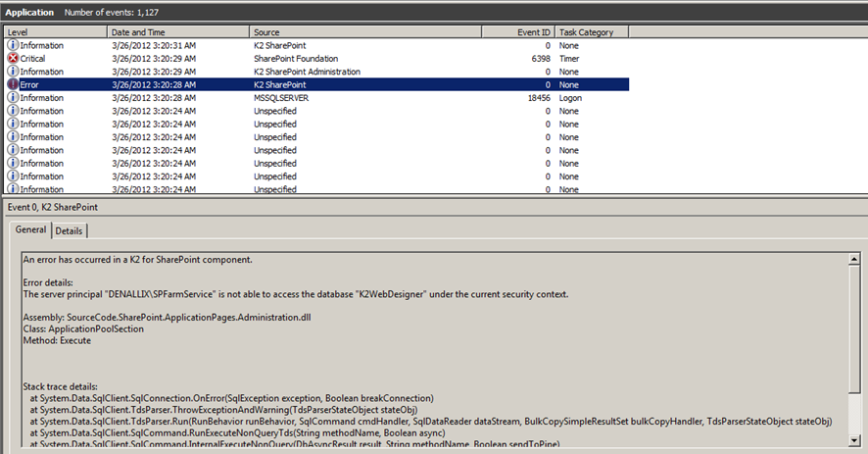Click the Error icon in the selected row
This screenshot has height=454, width=868.
click(13, 84)
